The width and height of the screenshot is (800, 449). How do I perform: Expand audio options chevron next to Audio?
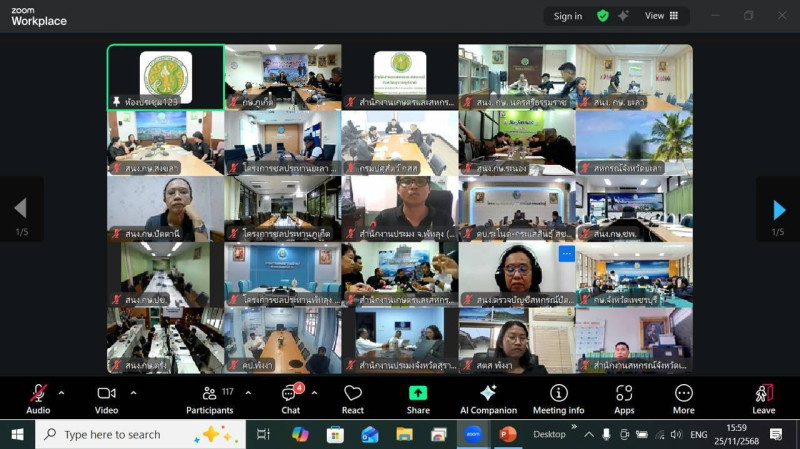point(62,393)
